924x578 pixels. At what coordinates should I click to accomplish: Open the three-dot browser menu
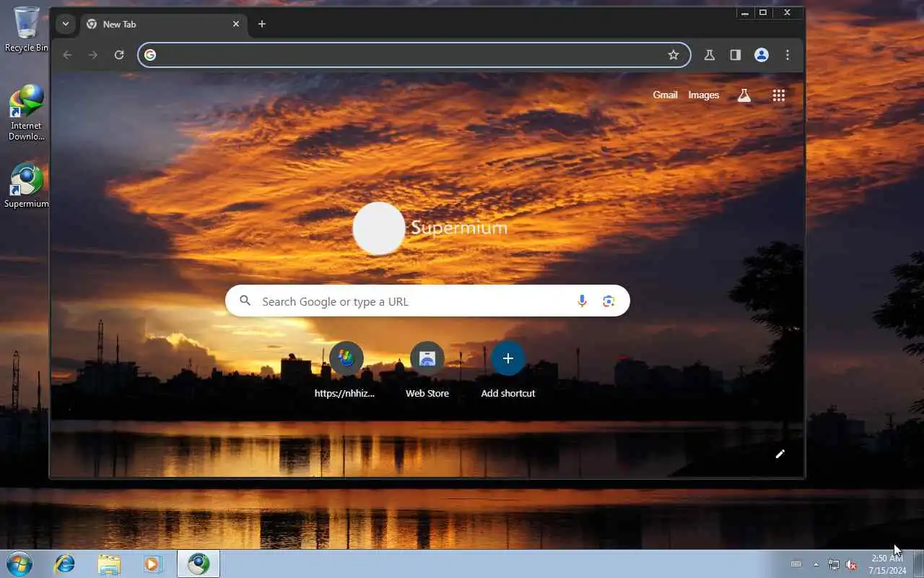788,55
